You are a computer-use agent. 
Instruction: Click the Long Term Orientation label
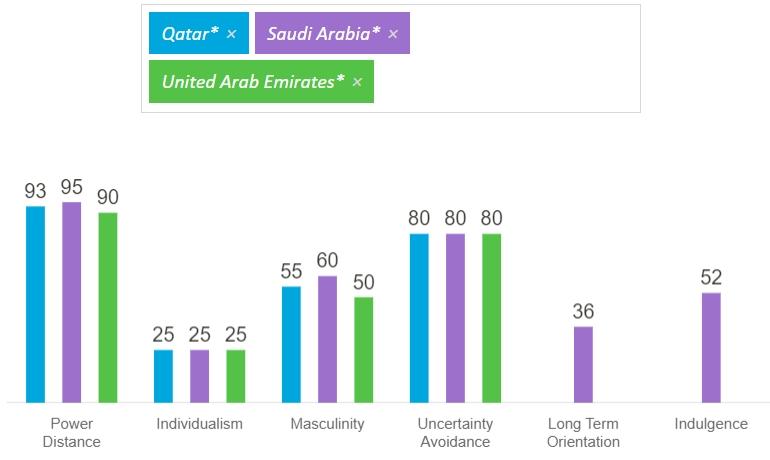pos(584,432)
